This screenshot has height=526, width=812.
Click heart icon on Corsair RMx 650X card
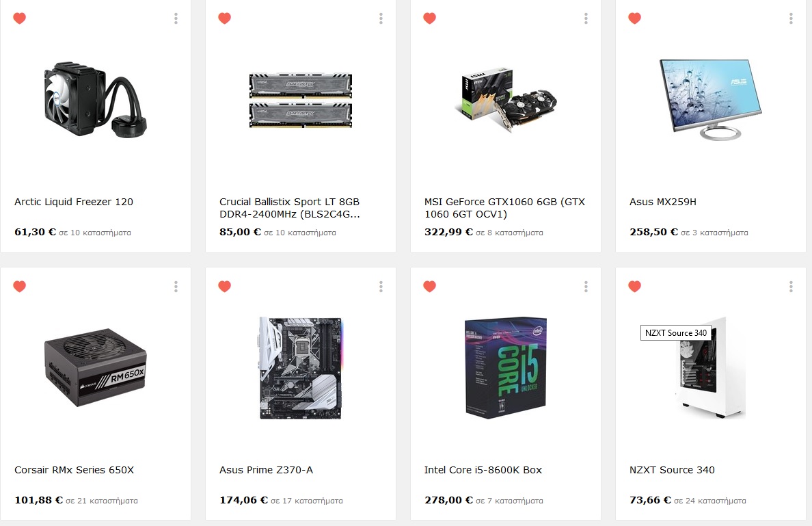coord(20,287)
